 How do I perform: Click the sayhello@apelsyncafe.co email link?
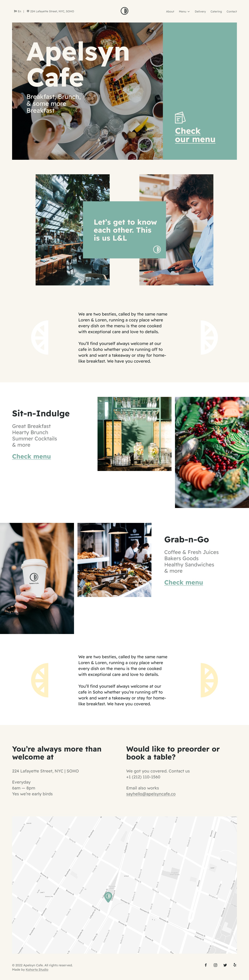click(151, 794)
